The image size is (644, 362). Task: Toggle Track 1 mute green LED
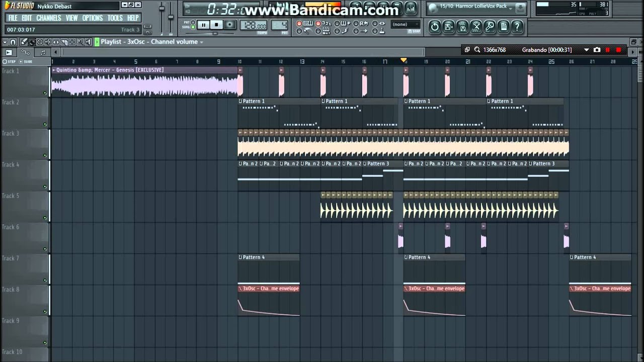click(x=45, y=93)
